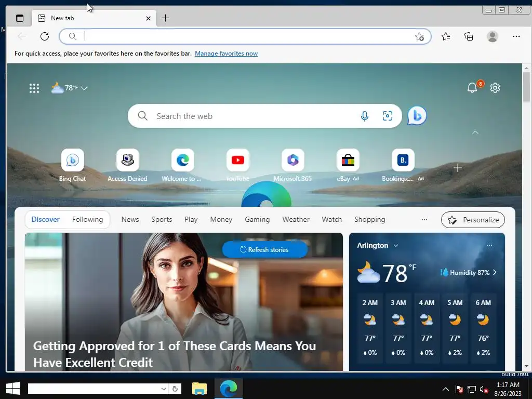Open the Access Denied quick link
The image size is (532, 399).
pos(128,166)
